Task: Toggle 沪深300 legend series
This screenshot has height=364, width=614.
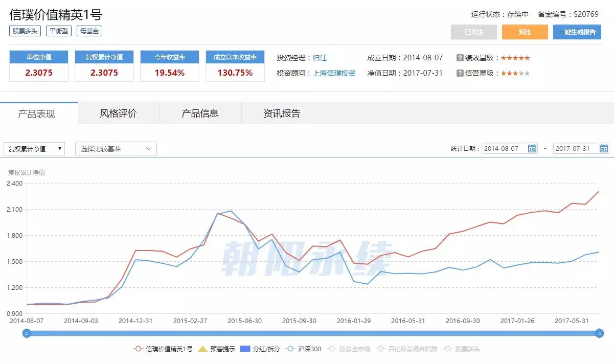Action: click(x=304, y=349)
